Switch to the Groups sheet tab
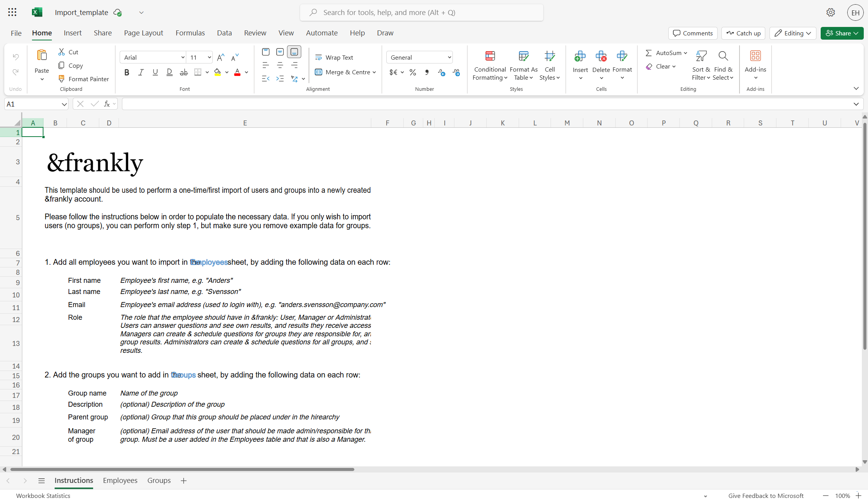The height and width of the screenshot is (501, 868). [159, 481]
